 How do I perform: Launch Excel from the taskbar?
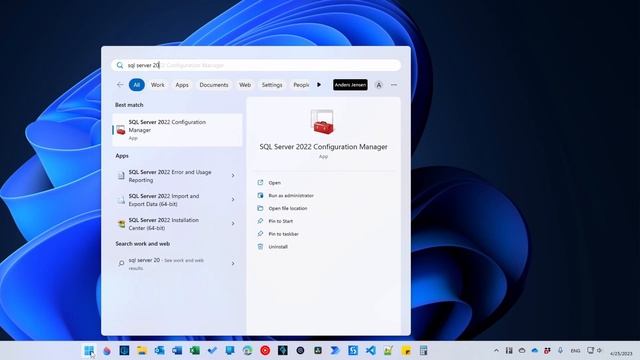click(194, 350)
